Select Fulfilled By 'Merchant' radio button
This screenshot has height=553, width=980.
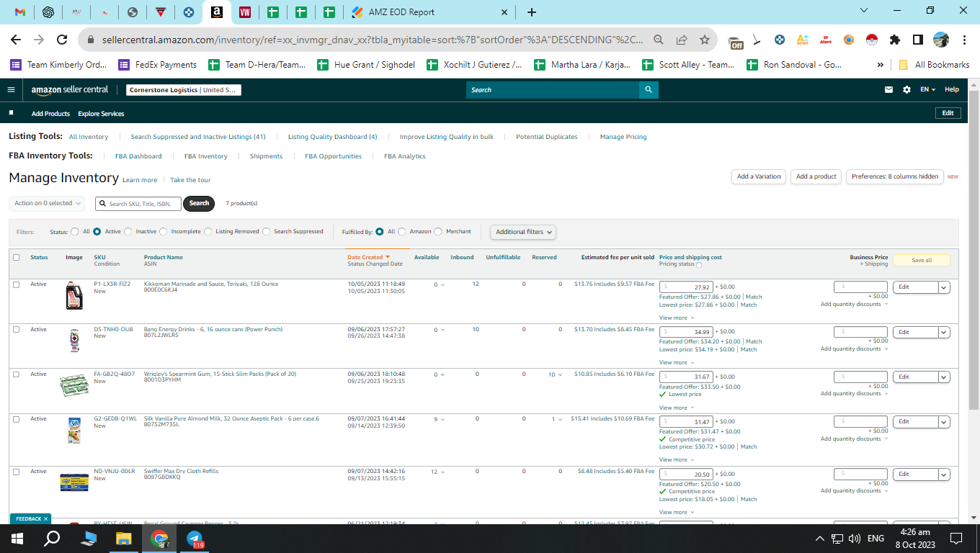tap(438, 232)
